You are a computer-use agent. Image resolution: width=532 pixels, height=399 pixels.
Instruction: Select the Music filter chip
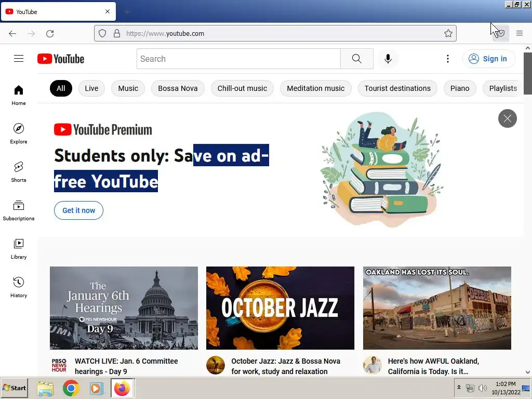coord(128,88)
